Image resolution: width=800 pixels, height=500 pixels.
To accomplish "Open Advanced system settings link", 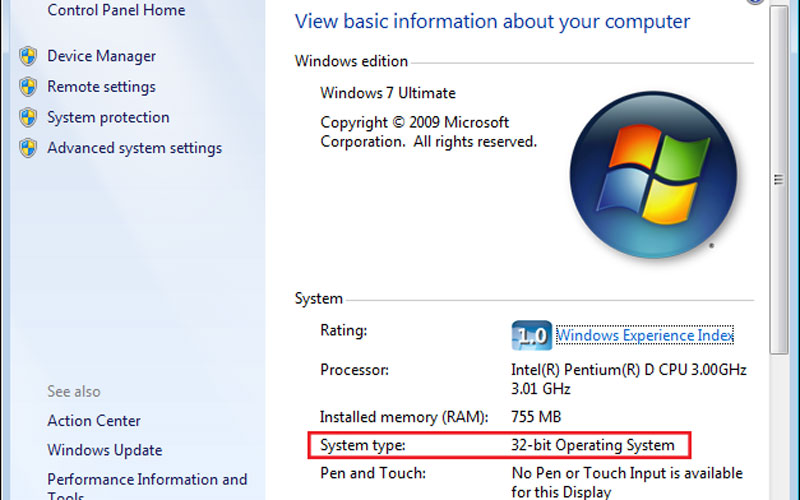I will point(135,148).
